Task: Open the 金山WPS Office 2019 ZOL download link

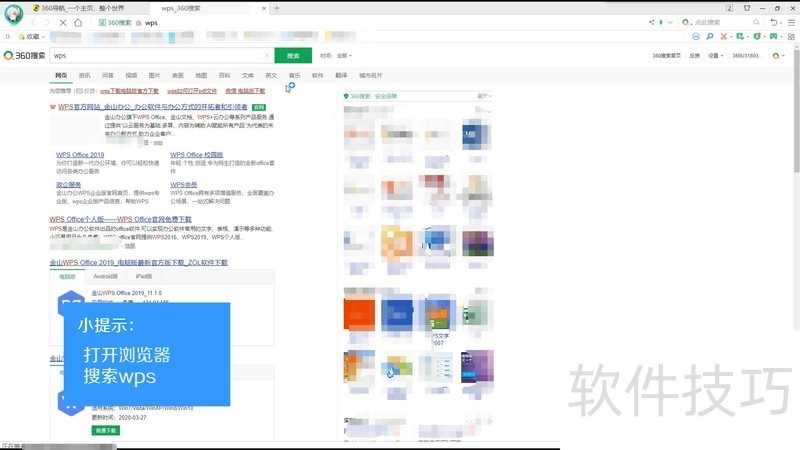Action: (138, 263)
